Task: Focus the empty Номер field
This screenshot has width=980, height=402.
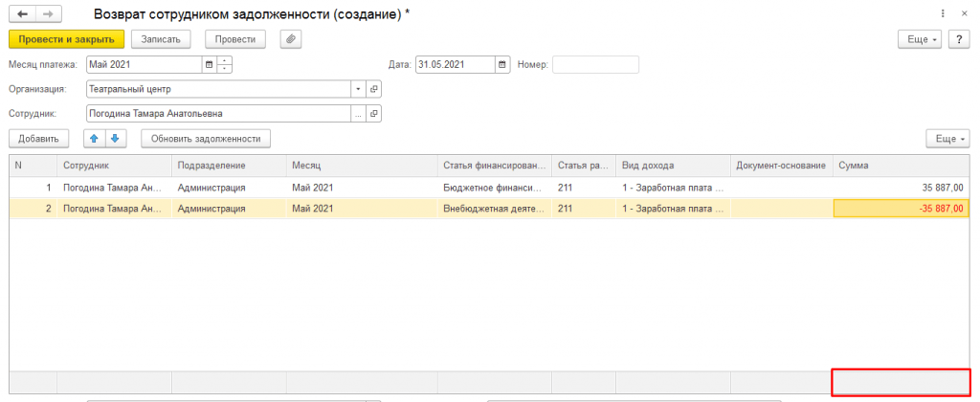Action: [x=595, y=64]
